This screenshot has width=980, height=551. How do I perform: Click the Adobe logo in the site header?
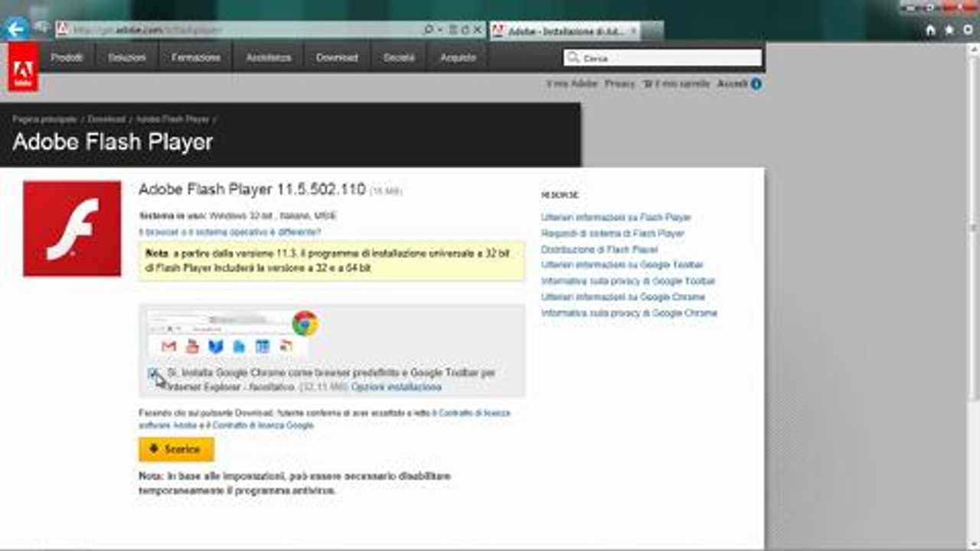click(23, 68)
